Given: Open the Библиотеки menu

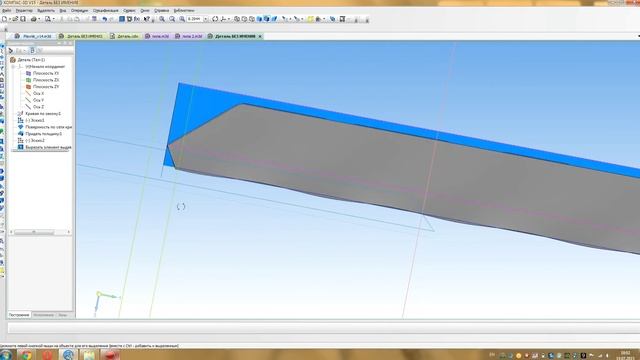Looking at the screenshot, I should (184, 11).
